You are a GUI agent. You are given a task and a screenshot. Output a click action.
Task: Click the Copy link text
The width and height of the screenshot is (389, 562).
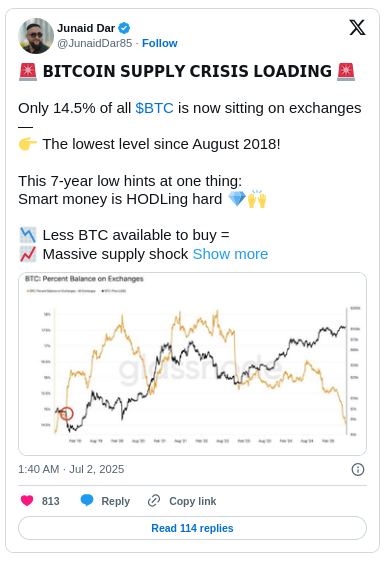pyautogui.click(x=193, y=501)
